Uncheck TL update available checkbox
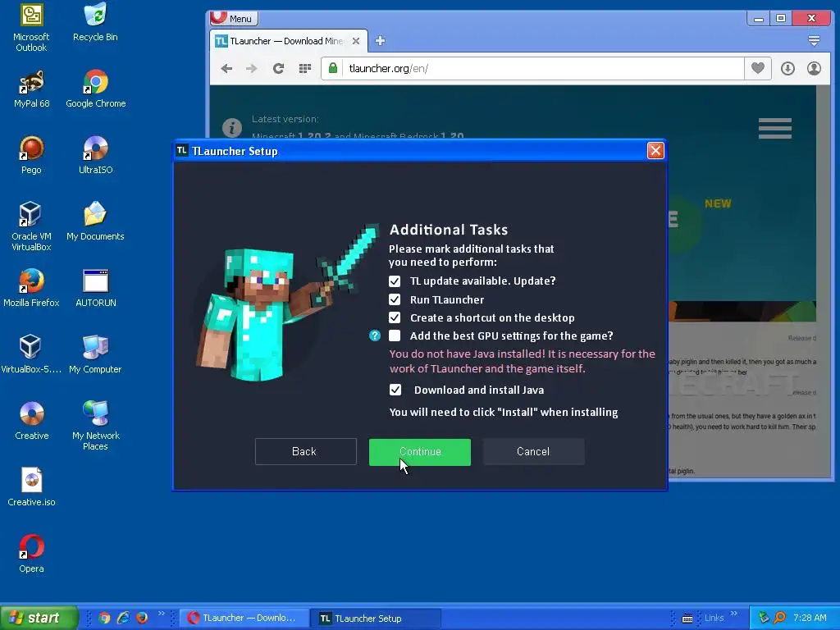The image size is (840, 630). click(395, 281)
